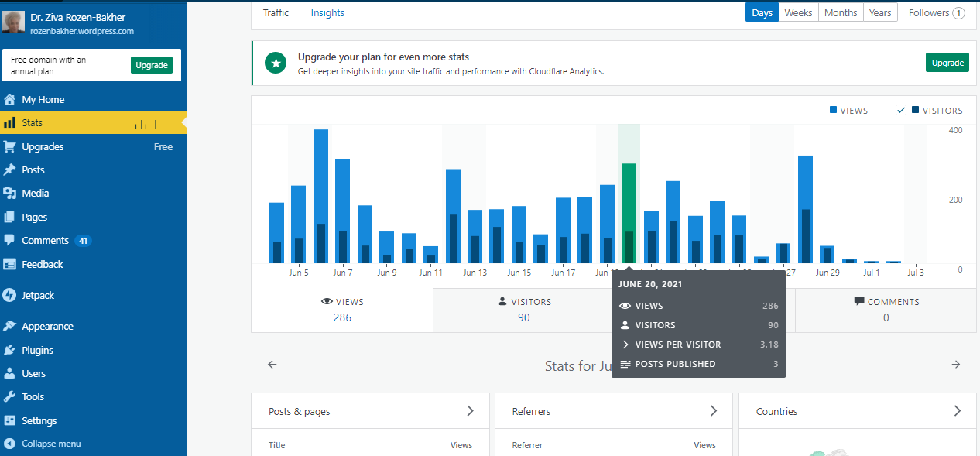Click the Followers link
Viewport: 980px width, 456px height.
click(936, 12)
